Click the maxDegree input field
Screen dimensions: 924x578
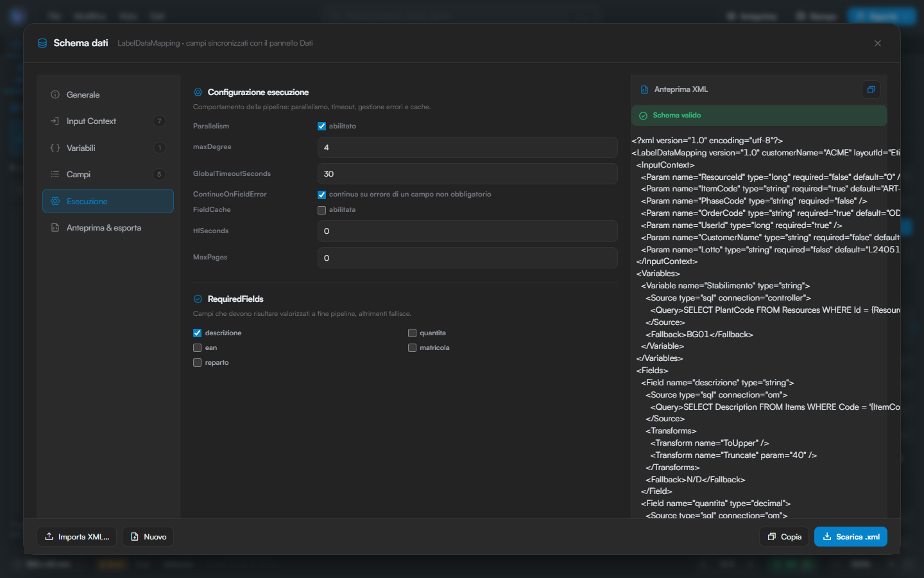pos(467,148)
